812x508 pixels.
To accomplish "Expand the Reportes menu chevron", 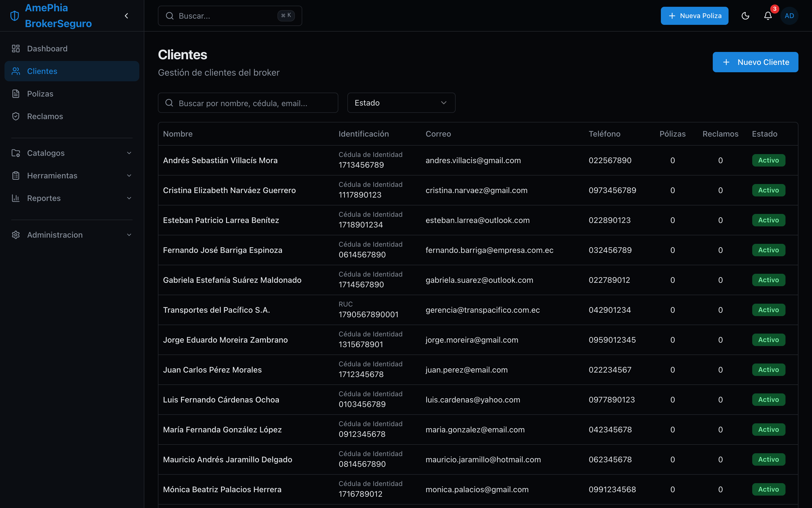I will coord(129,198).
